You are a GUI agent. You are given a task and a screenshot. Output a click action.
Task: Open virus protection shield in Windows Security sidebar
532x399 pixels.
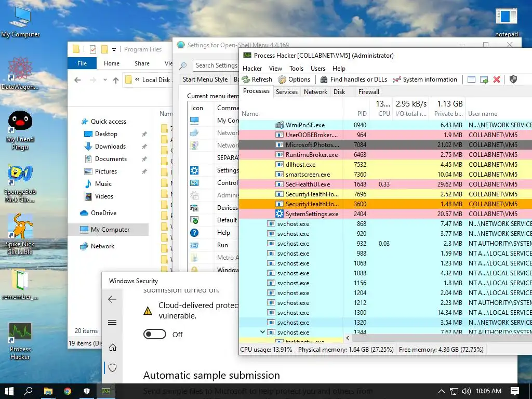pyautogui.click(x=113, y=367)
